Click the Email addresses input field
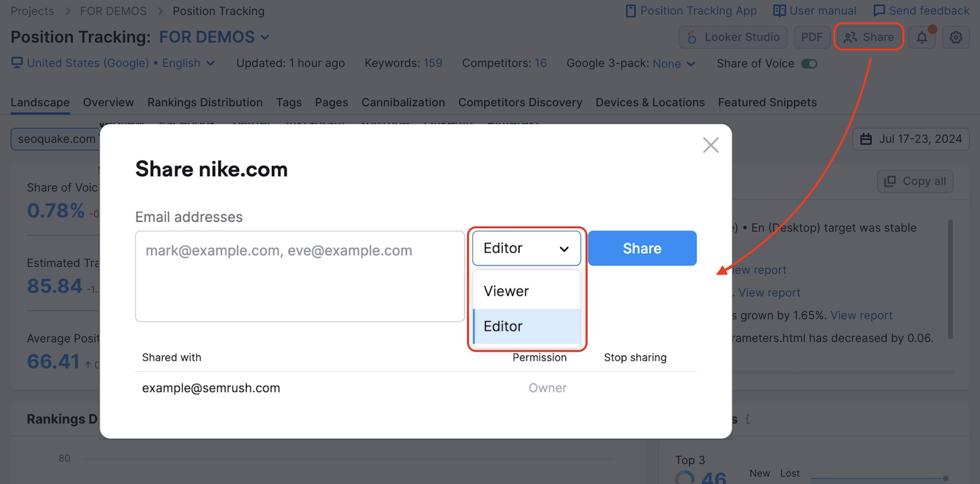 click(x=300, y=276)
